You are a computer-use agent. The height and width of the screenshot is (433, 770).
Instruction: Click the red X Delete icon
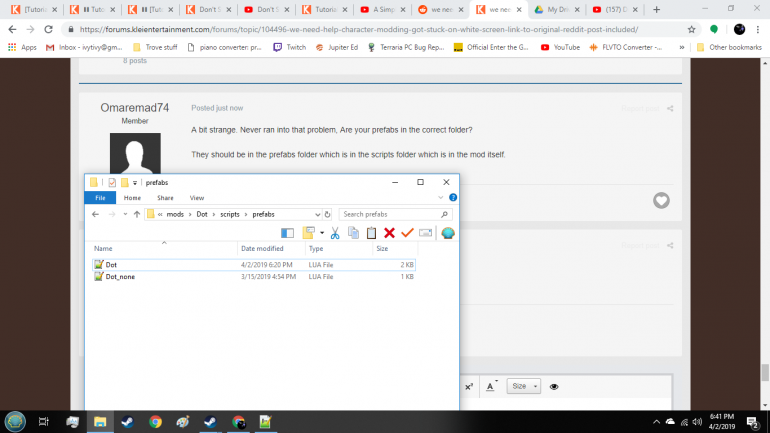[389, 233]
